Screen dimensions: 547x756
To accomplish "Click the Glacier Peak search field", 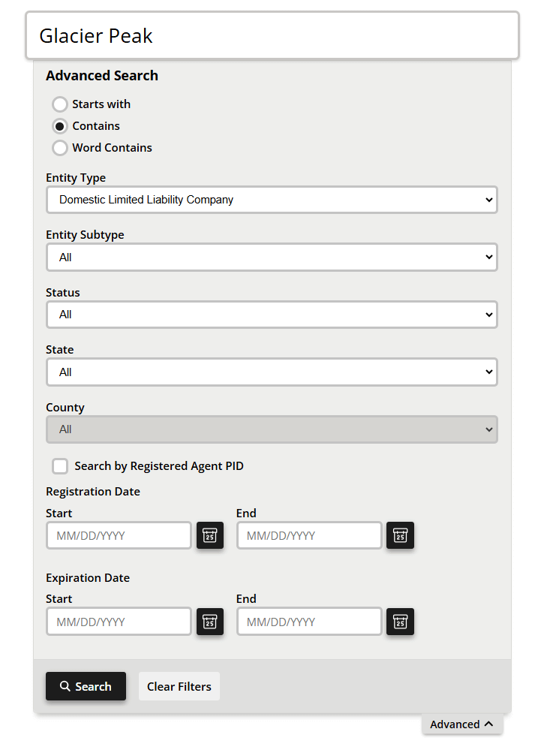I will click(x=272, y=35).
